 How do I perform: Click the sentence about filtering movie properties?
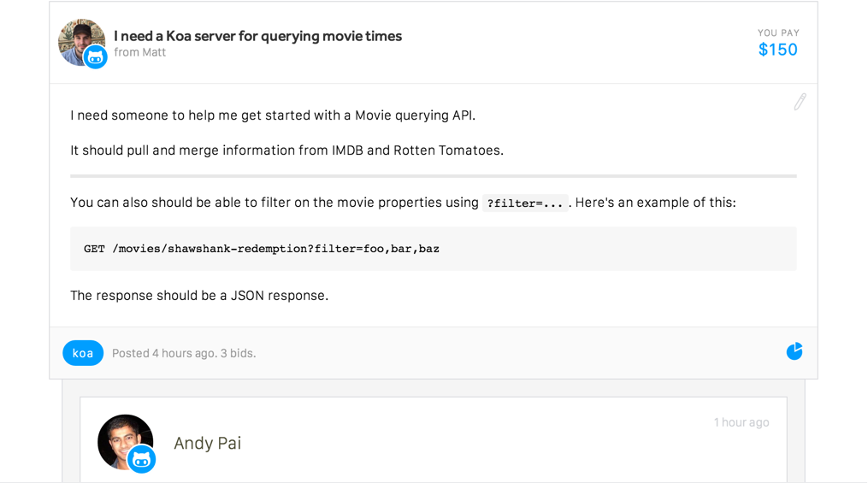tap(274, 203)
